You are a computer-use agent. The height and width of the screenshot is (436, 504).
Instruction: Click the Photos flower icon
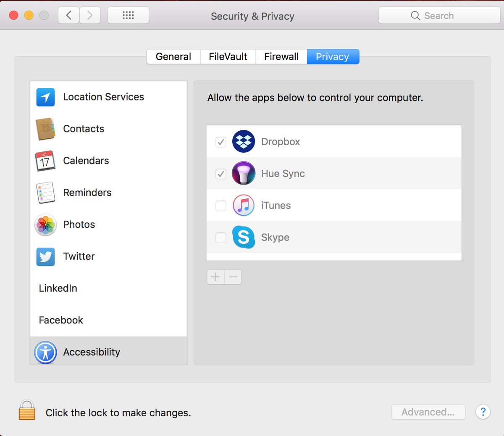pyautogui.click(x=45, y=225)
